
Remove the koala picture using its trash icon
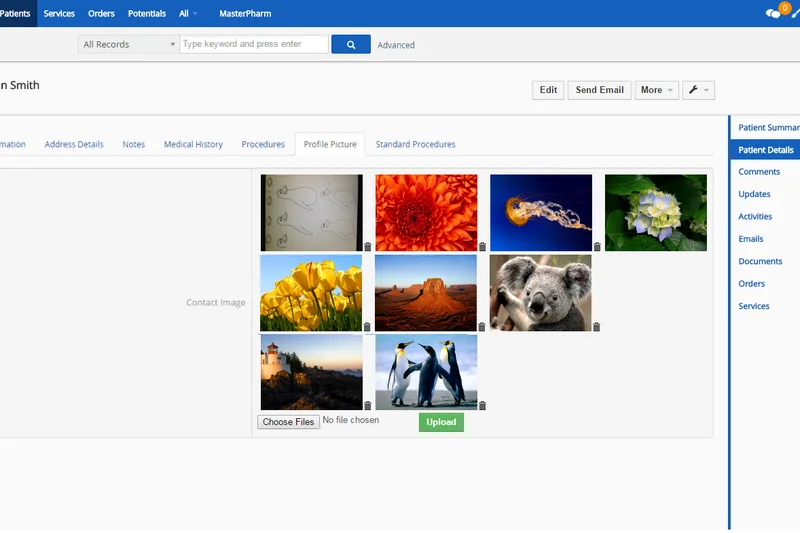597,327
